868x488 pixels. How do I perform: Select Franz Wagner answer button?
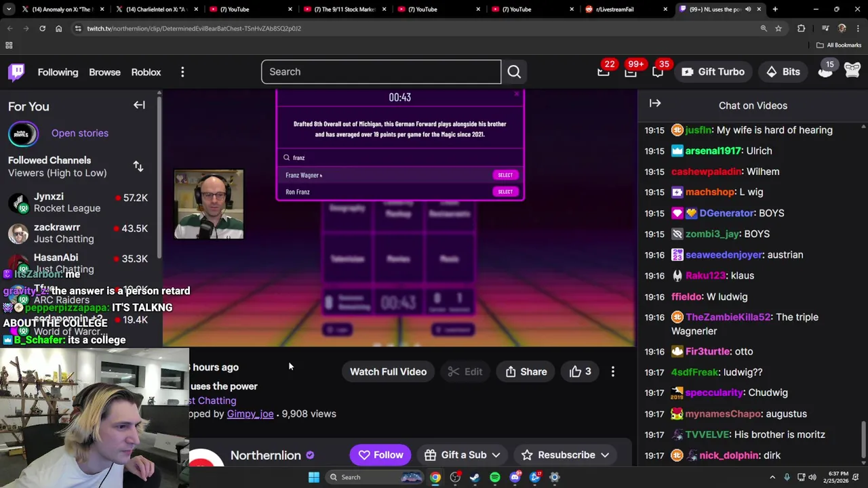(x=505, y=175)
